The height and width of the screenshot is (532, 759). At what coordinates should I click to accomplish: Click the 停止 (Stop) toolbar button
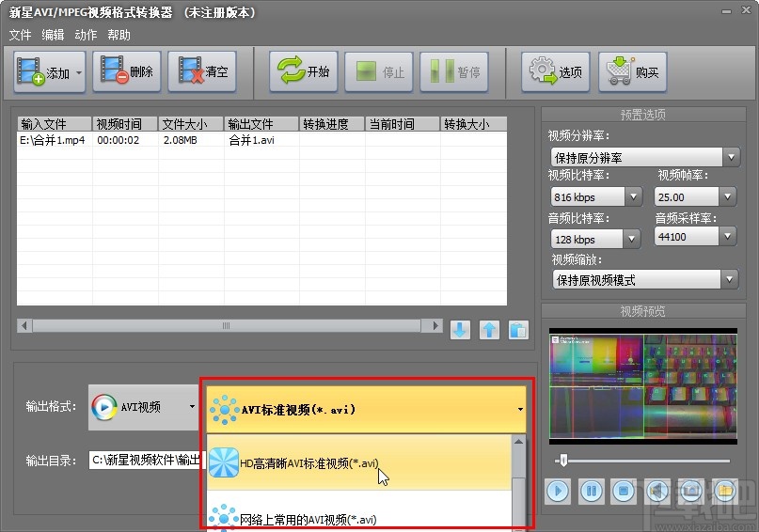pyautogui.click(x=379, y=72)
